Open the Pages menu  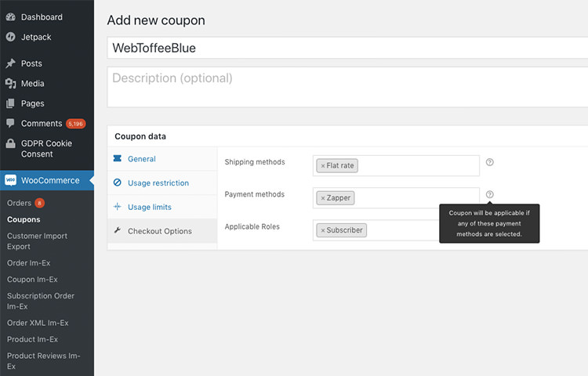pos(47,103)
